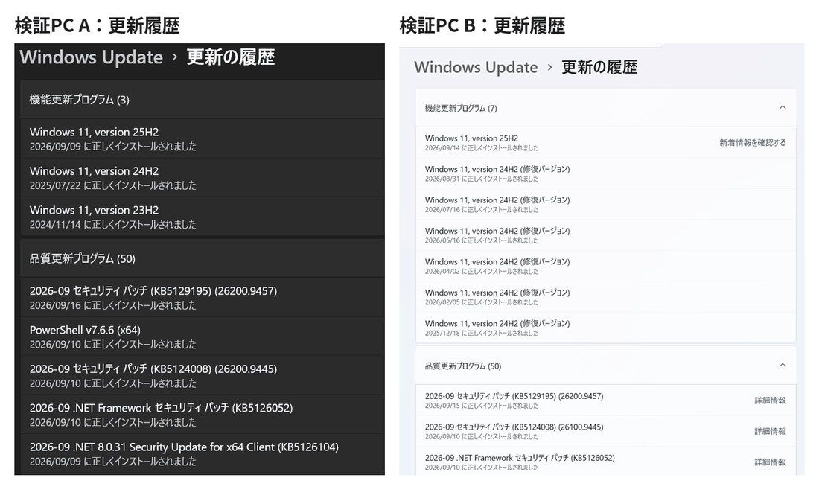Select 24H2 (修復バージョン) row dated 2026/08/31
Viewport: 819px width, 504px height.
pos(606,173)
